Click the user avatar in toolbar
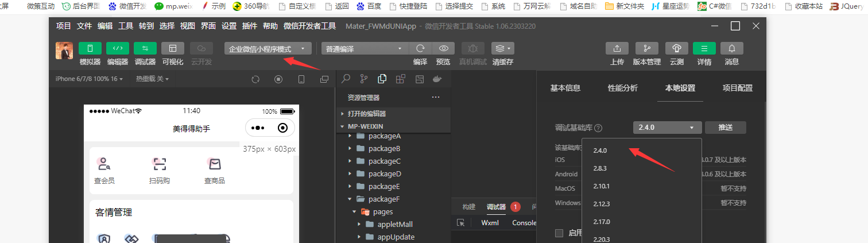Viewport: 868px width, 243px height. click(64, 51)
